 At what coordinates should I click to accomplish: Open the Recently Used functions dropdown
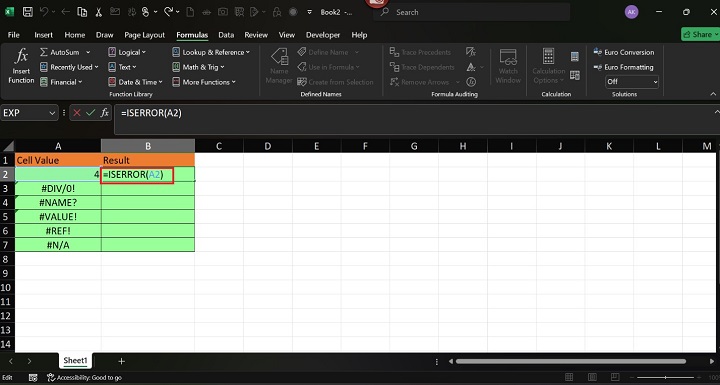click(x=69, y=67)
